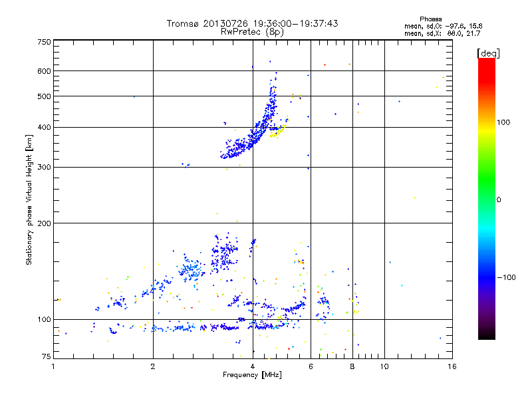Click the x-axis tick label '6'
This screenshot has height=399, width=532.
(311, 366)
